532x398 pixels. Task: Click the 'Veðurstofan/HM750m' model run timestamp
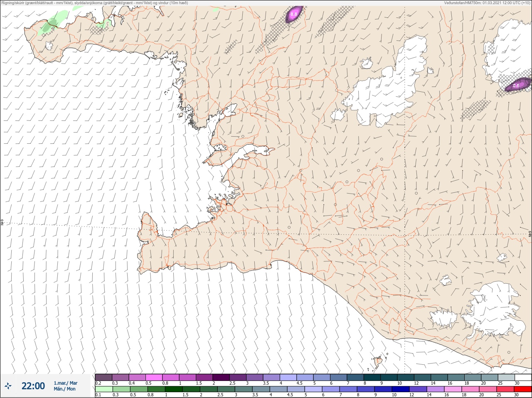(x=487, y=3)
